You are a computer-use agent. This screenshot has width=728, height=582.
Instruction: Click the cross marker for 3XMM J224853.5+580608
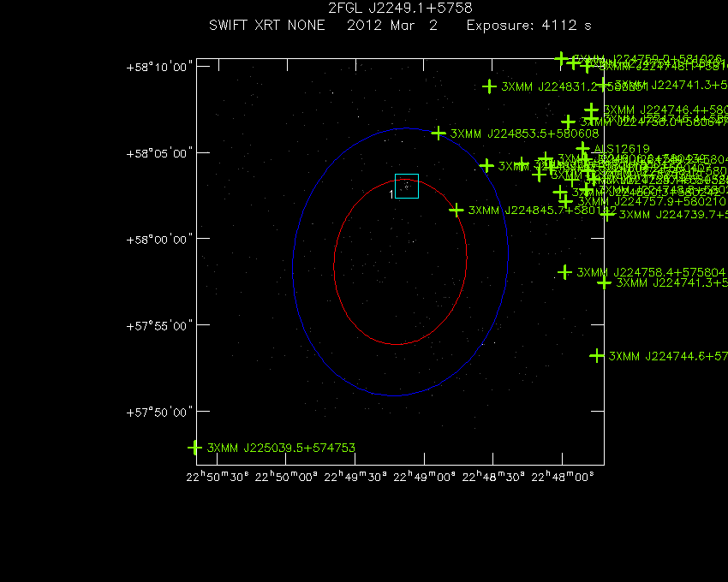click(439, 134)
